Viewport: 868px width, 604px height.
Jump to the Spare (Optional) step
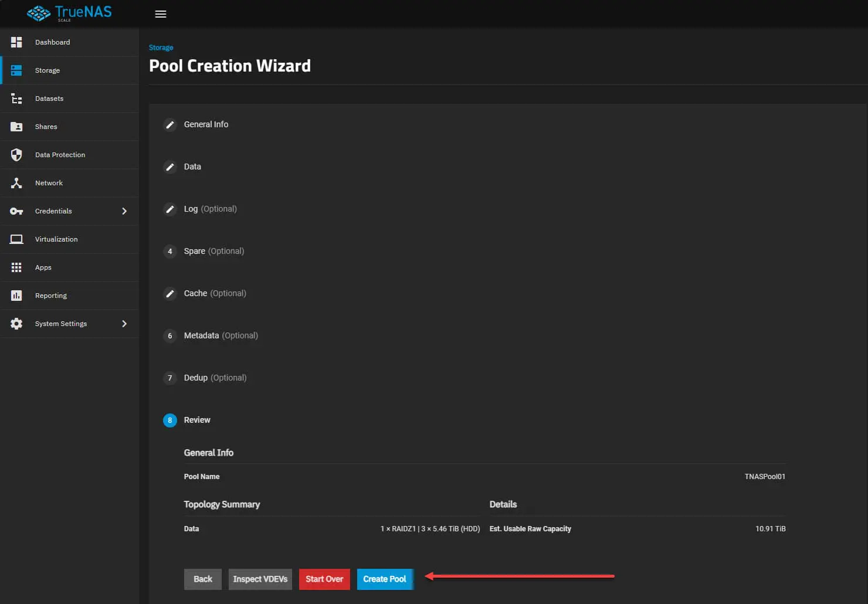213,251
